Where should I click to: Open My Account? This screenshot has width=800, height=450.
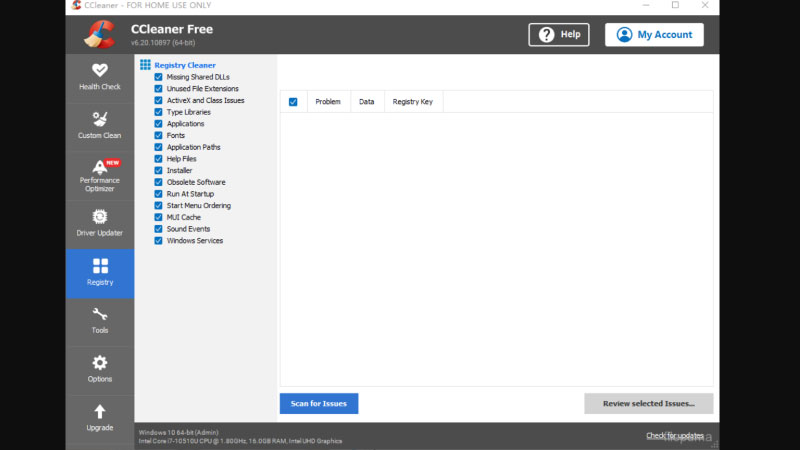(x=654, y=35)
